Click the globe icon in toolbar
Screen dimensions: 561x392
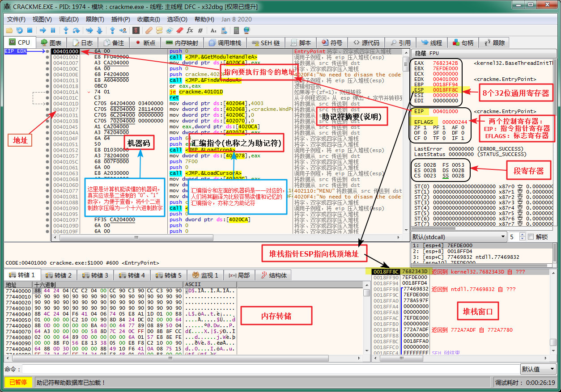point(246,30)
